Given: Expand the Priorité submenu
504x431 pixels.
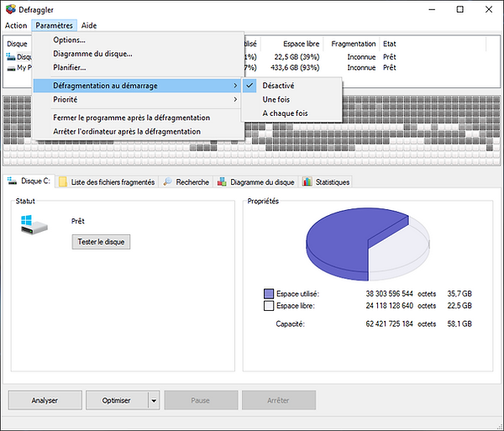Looking at the screenshot, I should 137,99.
